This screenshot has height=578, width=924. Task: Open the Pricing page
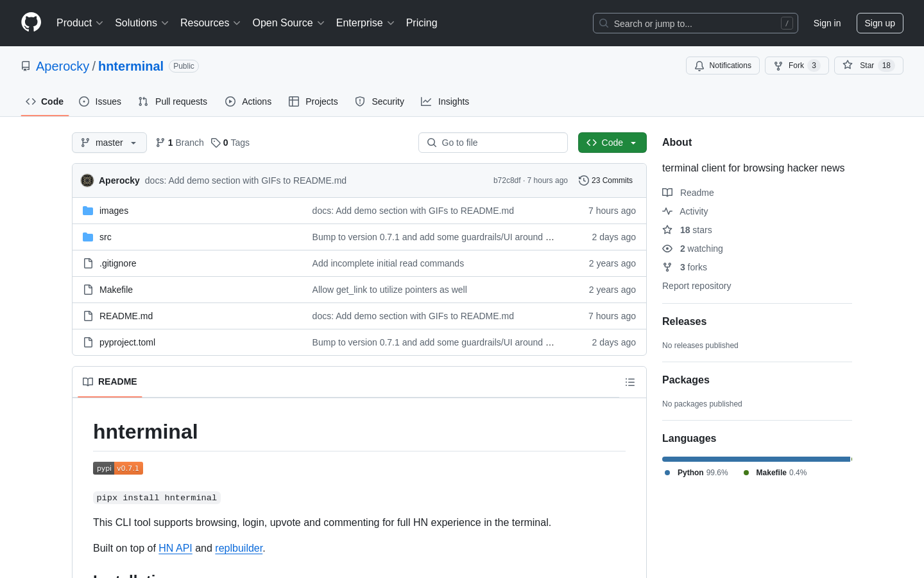[422, 23]
